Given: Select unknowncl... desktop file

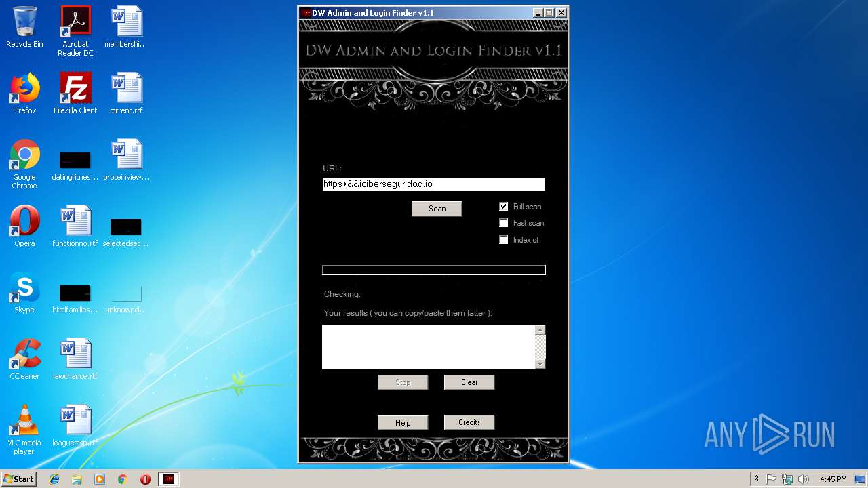Looking at the screenshot, I should 126,298.
